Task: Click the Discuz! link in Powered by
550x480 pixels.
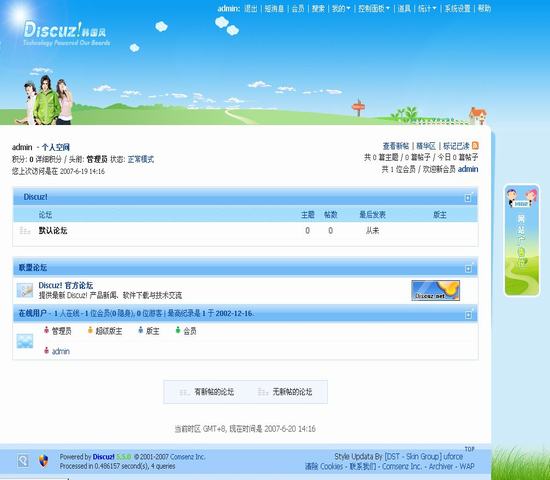Action: (103, 457)
